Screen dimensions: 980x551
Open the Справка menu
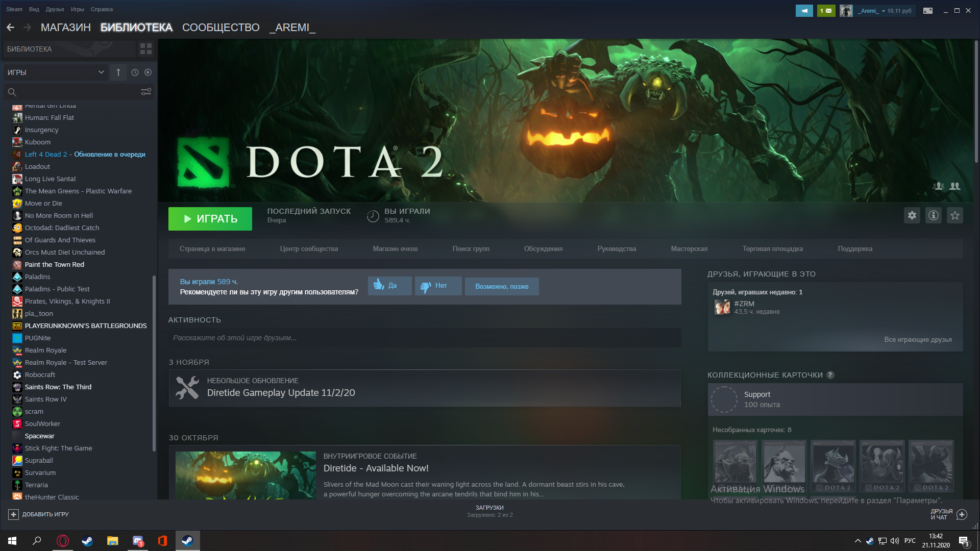(102, 9)
